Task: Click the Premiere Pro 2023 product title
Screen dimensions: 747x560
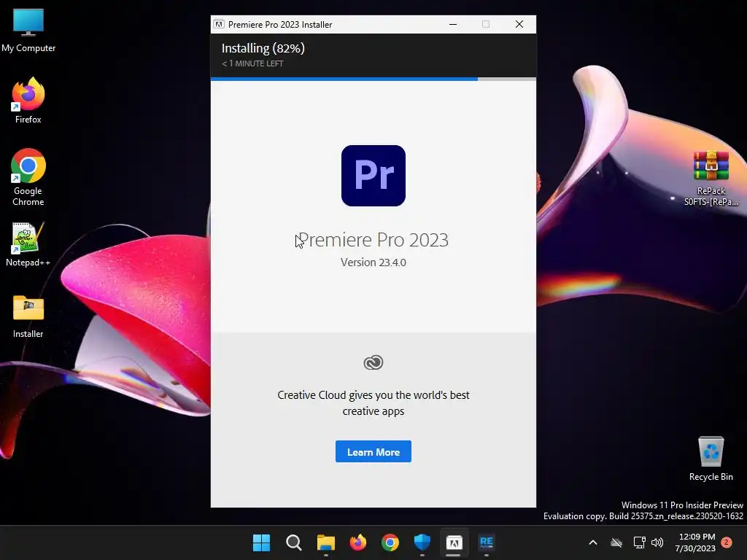Action: pyautogui.click(x=373, y=240)
